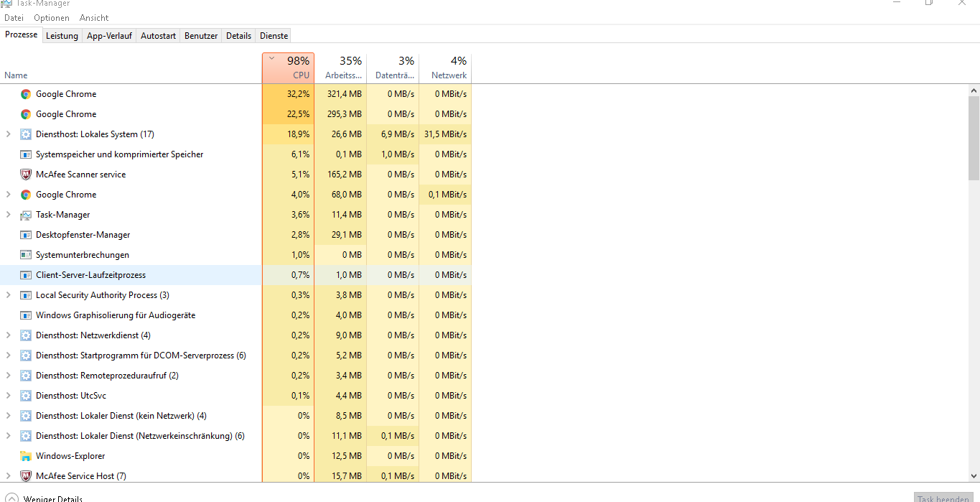Click the Diensthost: Lokales System gear icon
The image size is (980, 502).
26,134
